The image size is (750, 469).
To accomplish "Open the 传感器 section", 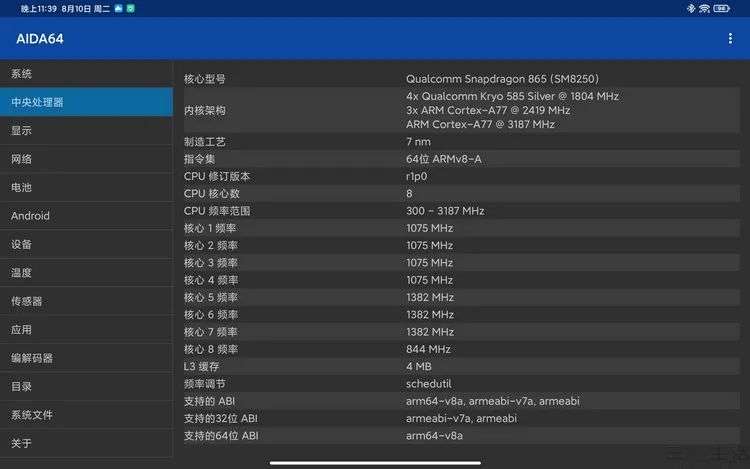I will pyautogui.click(x=86, y=301).
